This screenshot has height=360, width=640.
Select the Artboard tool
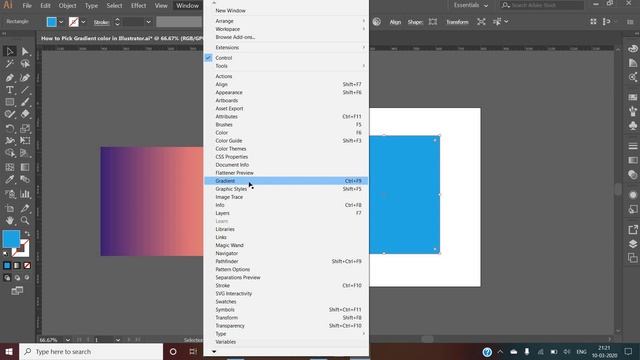tap(9, 208)
